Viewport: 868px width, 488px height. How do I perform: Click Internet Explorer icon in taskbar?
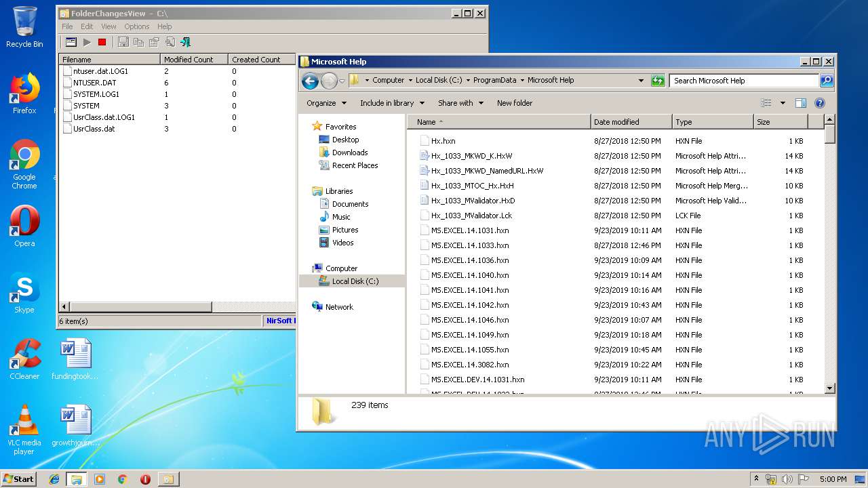click(54, 479)
